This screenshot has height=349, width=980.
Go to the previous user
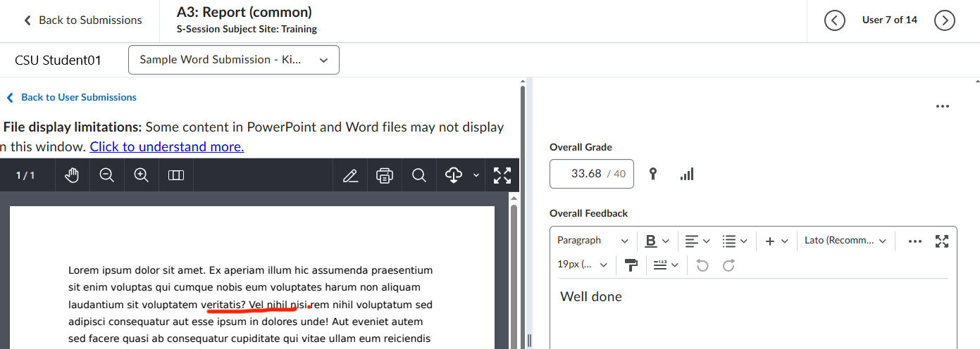coord(834,20)
